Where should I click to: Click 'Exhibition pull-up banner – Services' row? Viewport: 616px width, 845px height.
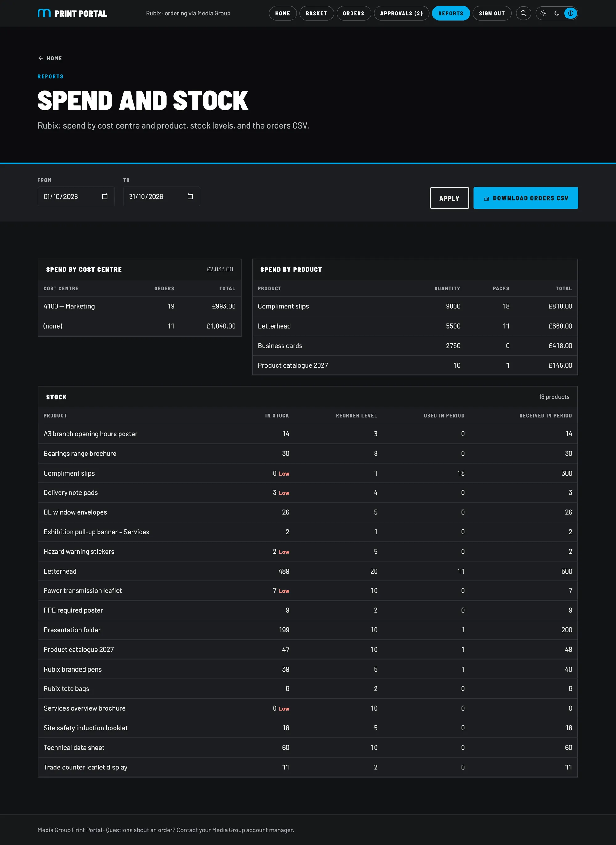pos(308,532)
